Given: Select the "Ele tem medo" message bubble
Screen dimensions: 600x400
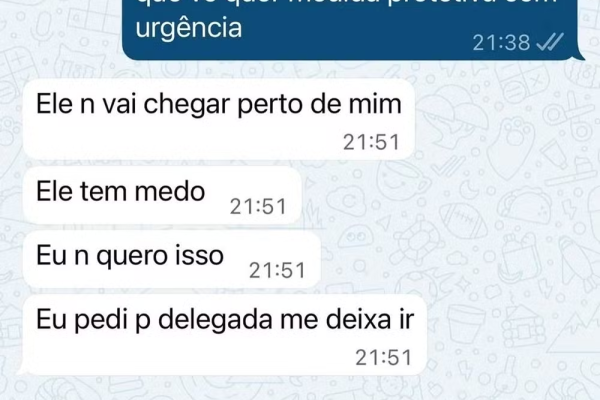Looking at the screenshot, I should pyautogui.click(x=163, y=195).
